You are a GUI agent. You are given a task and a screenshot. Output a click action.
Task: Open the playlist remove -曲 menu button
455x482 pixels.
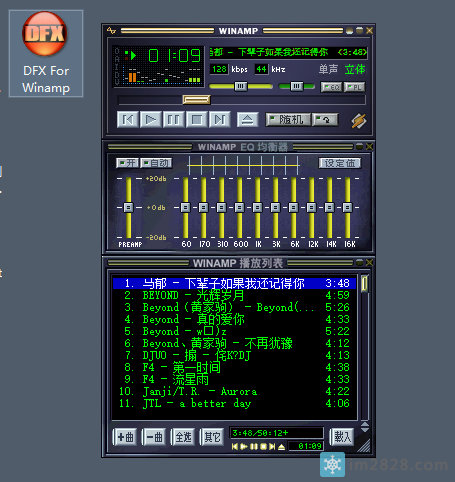[154, 437]
